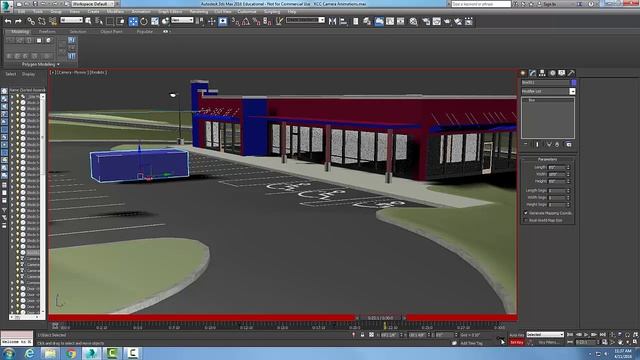
Task: Open the Animation menu
Action: click(141, 12)
